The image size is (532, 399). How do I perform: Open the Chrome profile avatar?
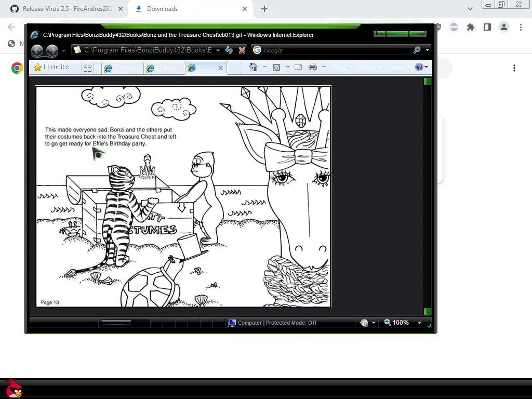click(x=504, y=27)
